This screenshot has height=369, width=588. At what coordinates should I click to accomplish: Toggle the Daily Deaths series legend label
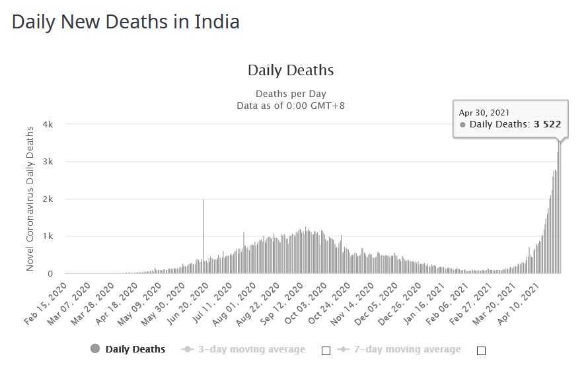135,349
